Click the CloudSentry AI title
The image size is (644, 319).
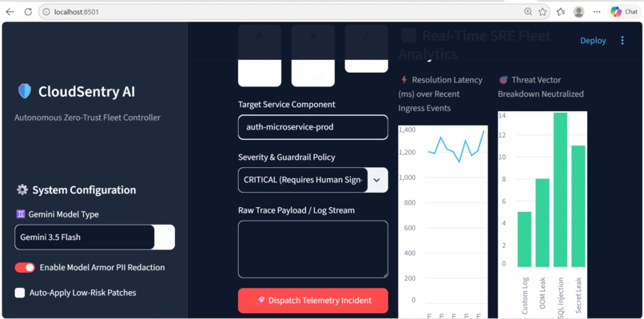(86, 92)
